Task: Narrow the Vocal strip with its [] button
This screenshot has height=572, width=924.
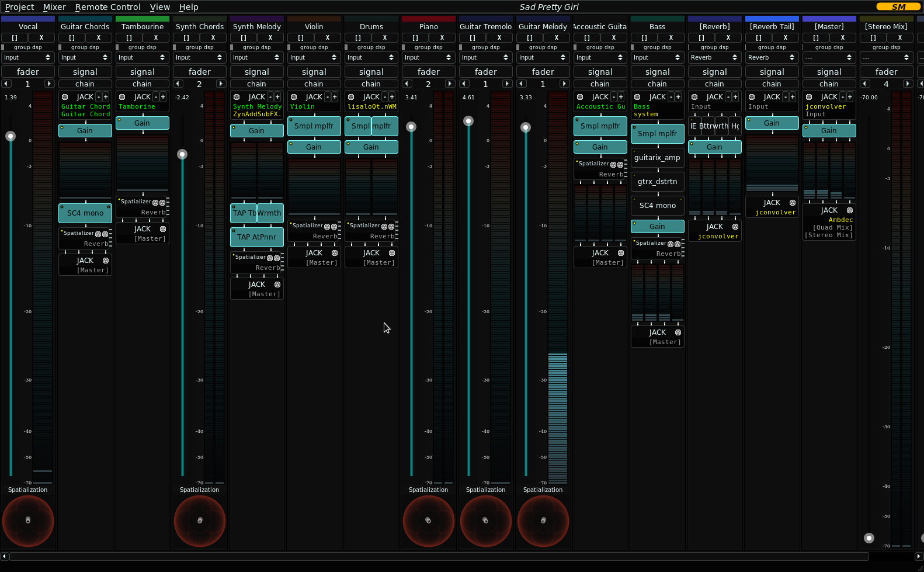Action: coord(15,37)
